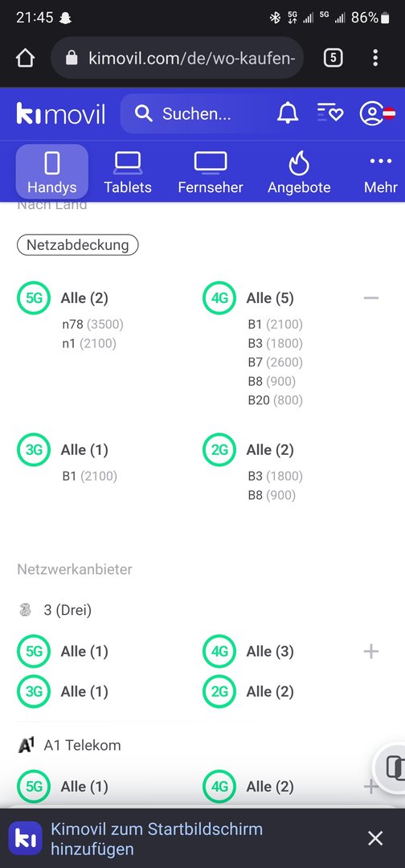Screen dimensions: 405x868
Task: Tap Kimovil zum Startbildschirm hinzufügen
Action: (157, 838)
